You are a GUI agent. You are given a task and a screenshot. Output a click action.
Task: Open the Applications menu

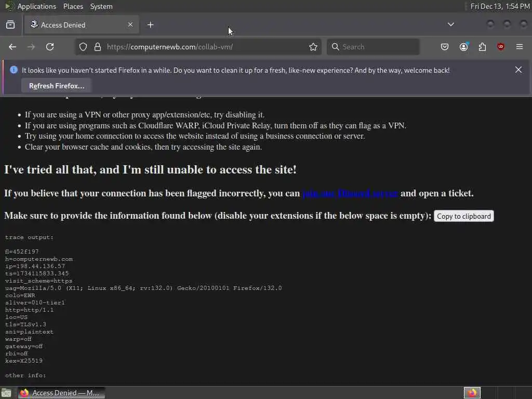click(x=37, y=6)
